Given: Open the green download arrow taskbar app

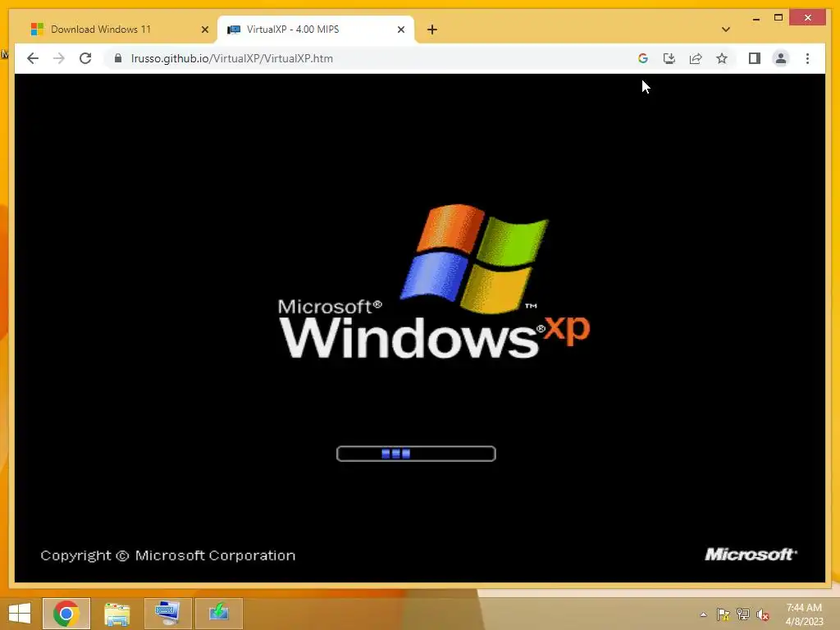Looking at the screenshot, I should (x=218, y=614).
